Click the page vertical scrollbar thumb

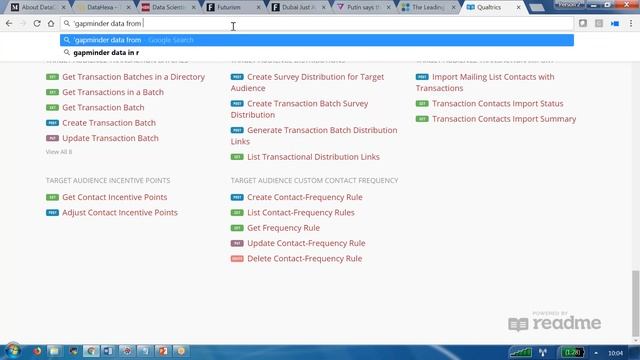636,303
